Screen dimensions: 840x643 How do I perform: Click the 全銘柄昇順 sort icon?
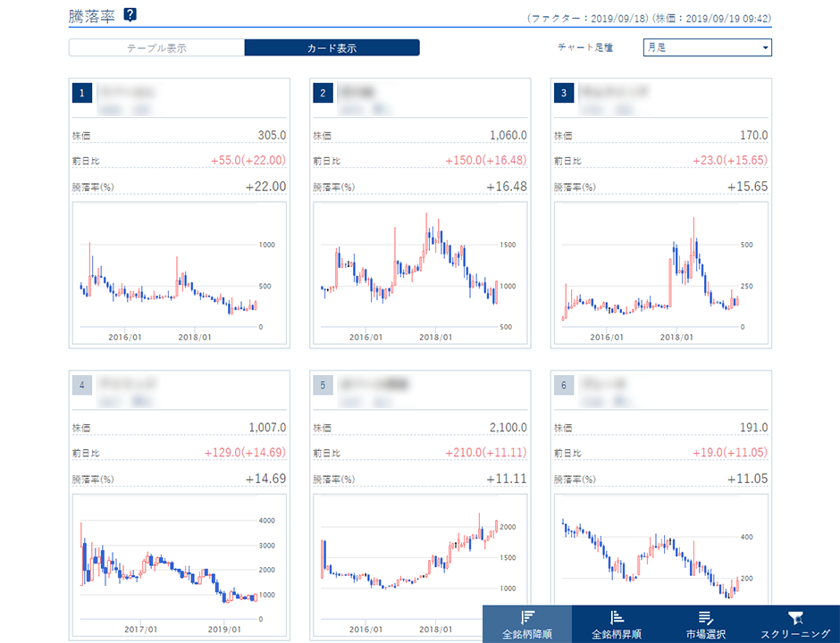point(616,617)
